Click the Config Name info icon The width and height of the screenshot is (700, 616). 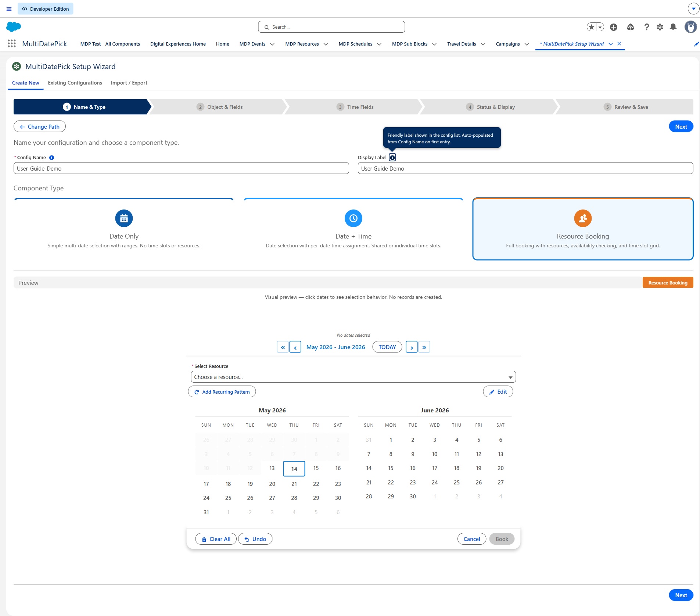click(x=52, y=158)
